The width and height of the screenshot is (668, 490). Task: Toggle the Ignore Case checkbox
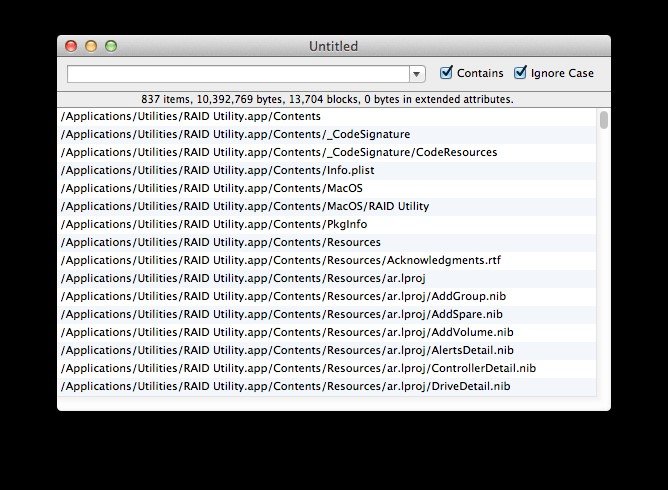tap(520, 73)
